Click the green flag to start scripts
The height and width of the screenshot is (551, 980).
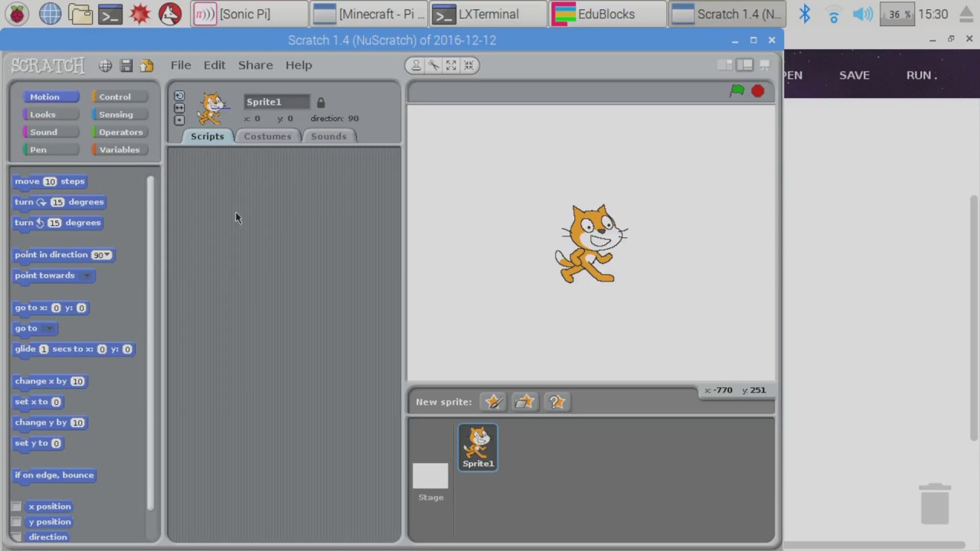coord(737,91)
